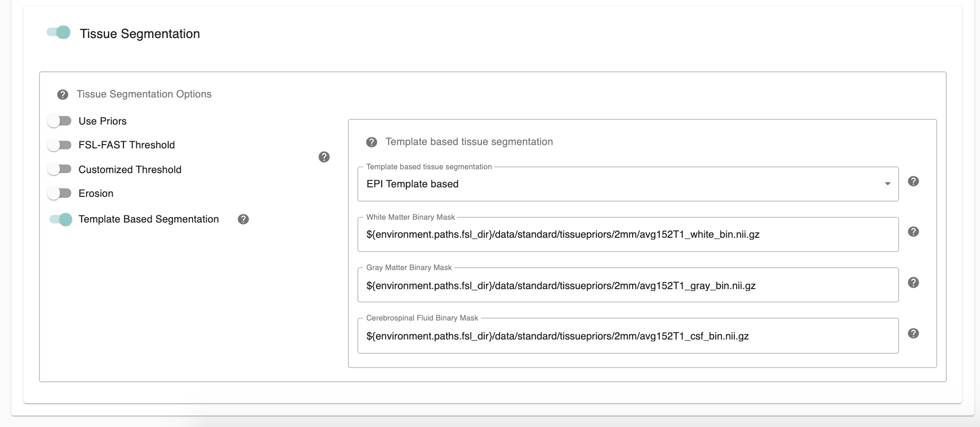Enable the Use Priors toggle
Viewport: 980px width, 427px height.
[x=59, y=121]
